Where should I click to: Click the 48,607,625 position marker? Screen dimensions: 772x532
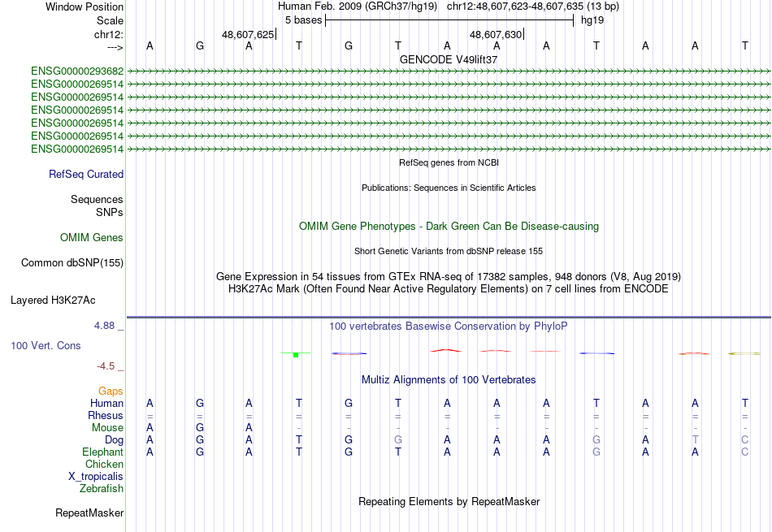(x=249, y=34)
